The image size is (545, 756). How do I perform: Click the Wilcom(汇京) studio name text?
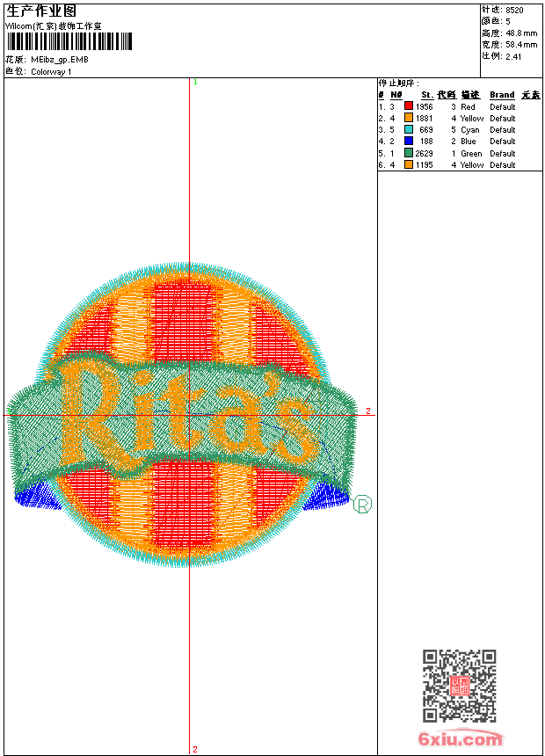[x=54, y=26]
